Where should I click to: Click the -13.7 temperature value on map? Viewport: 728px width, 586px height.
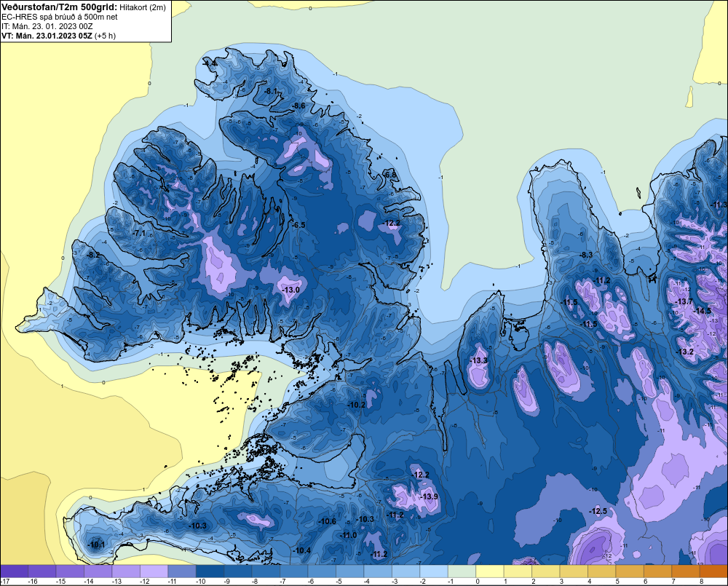tap(684, 302)
